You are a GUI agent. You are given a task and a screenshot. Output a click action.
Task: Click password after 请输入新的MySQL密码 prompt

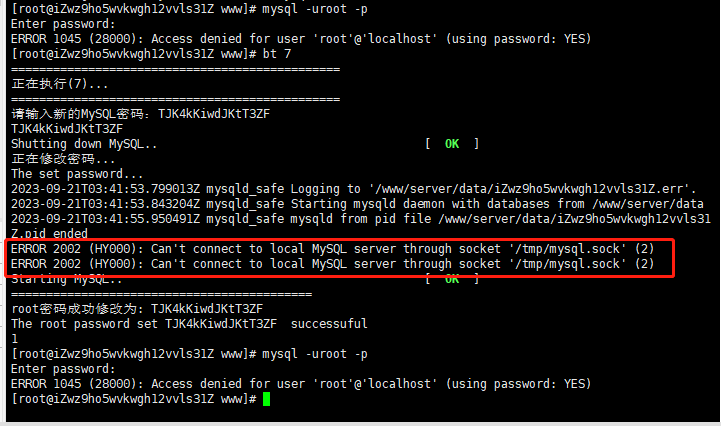[x=214, y=114]
